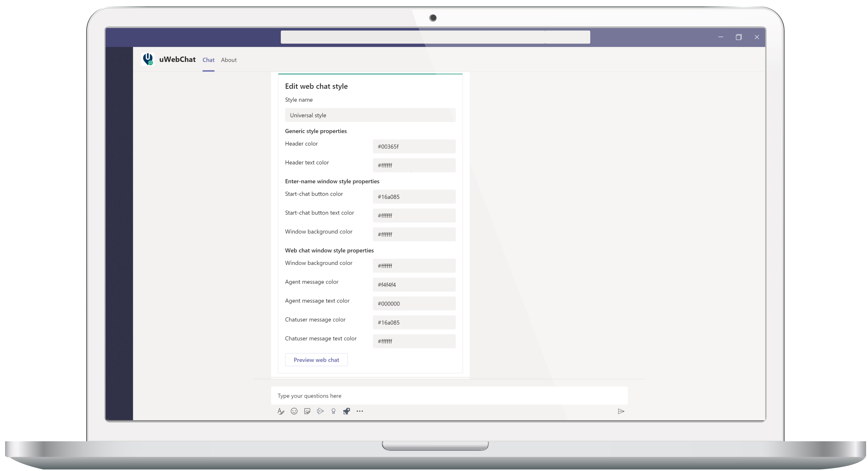
Task: Click the shield/security icon in toolbar
Action: pyautogui.click(x=346, y=411)
